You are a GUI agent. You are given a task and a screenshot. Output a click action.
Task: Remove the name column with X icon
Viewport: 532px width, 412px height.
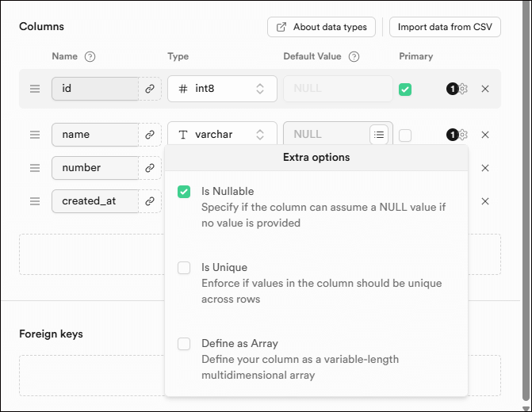[485, 135]
